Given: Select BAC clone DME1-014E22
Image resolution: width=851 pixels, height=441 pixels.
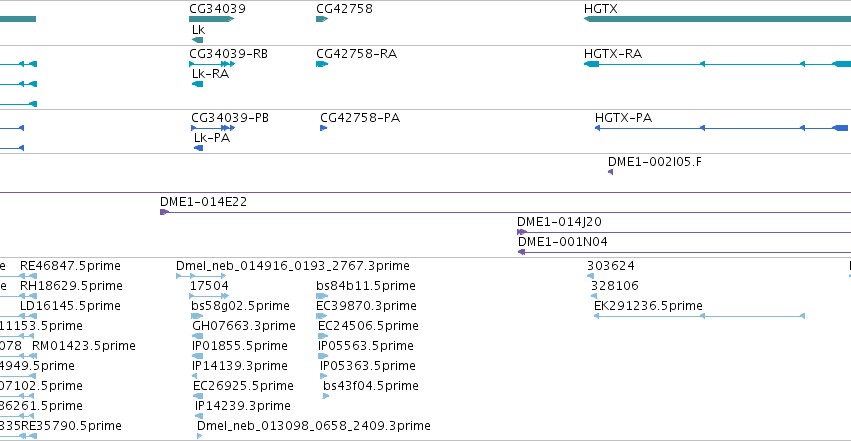Looking at the screenshot, I should [x=203, y=202].
